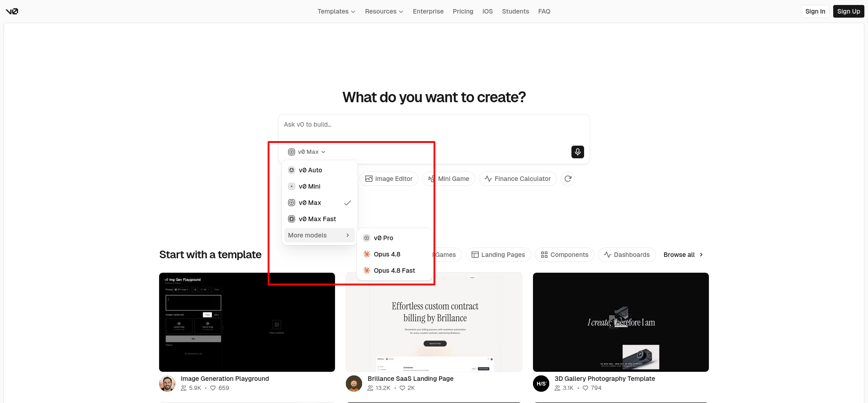Click the Dashboards activity icon
The image size is (868, 403).
(608, 255)
